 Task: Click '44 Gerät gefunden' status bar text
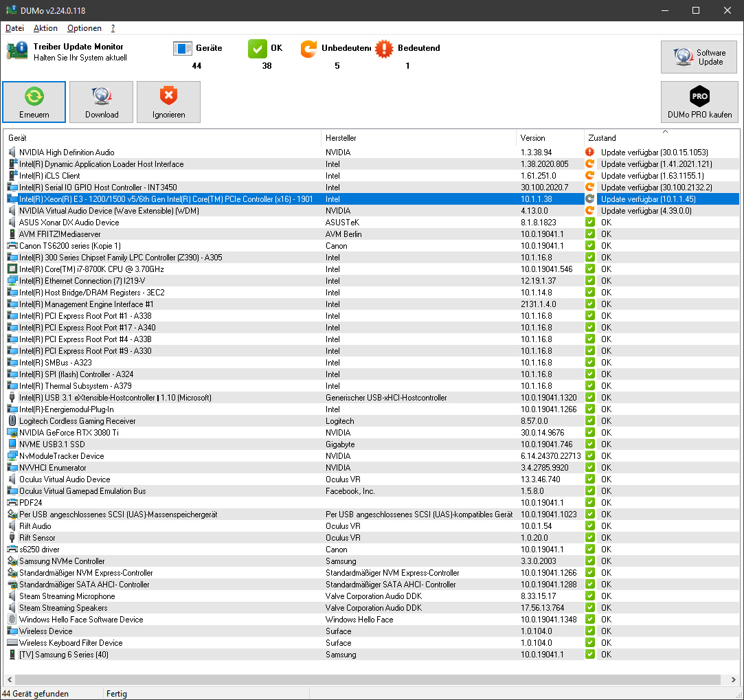(36, 693)
